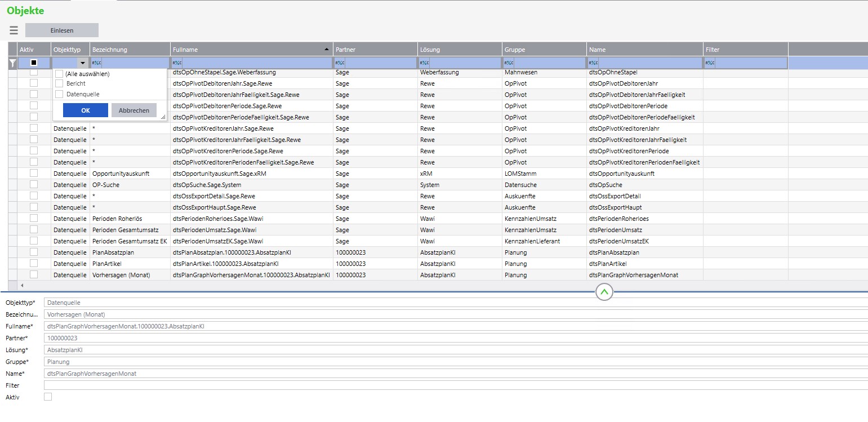
Task: Check the Datenquelle filter option
Action: (x=59, y=94)
